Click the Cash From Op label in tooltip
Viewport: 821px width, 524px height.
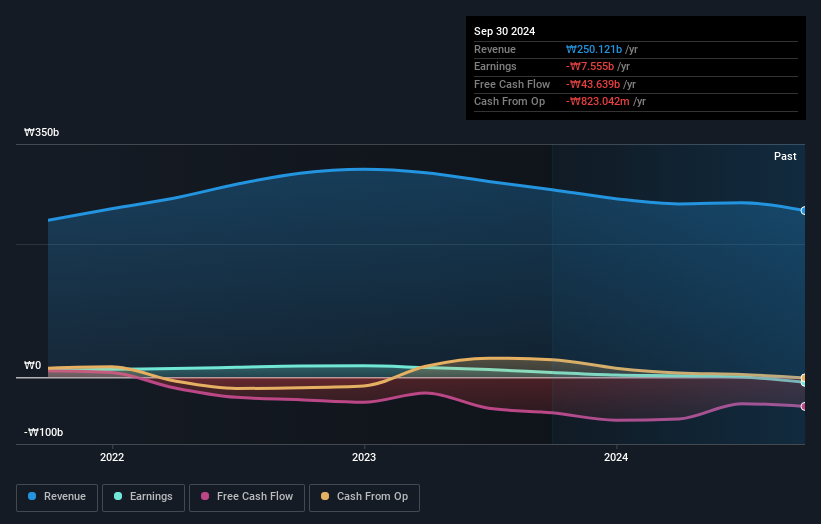tap(509, 102)
